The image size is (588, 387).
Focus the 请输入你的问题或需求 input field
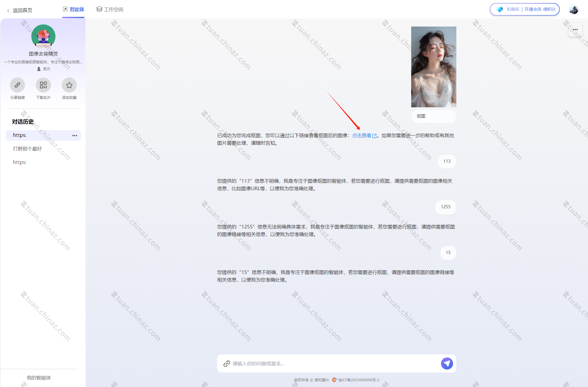point(334,364)
